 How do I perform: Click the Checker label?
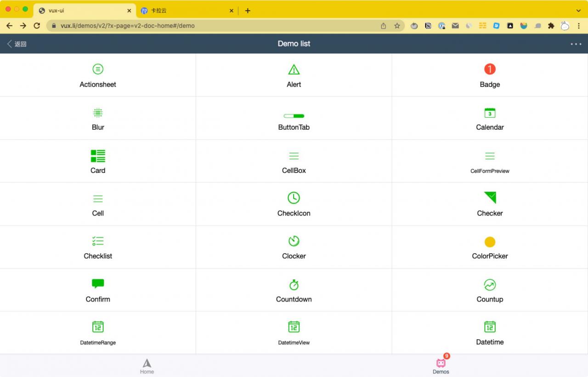click(490, 213)
